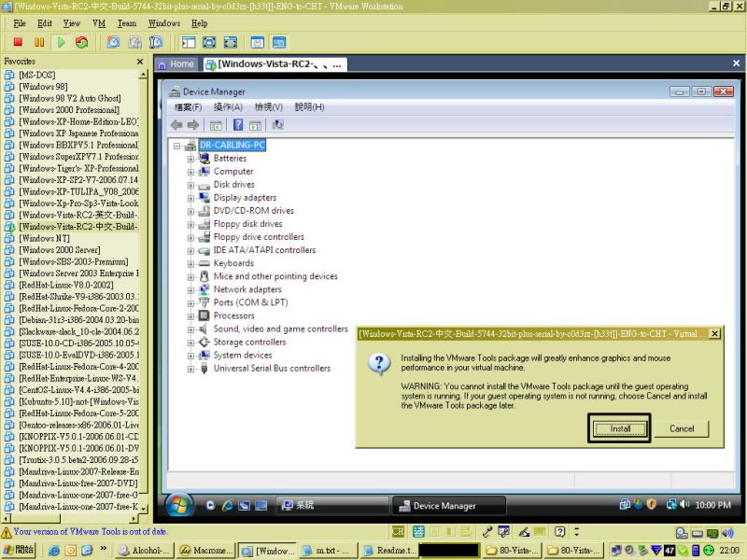Switch to 系統 window on the Vista taskbar
The width and height of the screenshot is (747, 560).
(332, 505)
